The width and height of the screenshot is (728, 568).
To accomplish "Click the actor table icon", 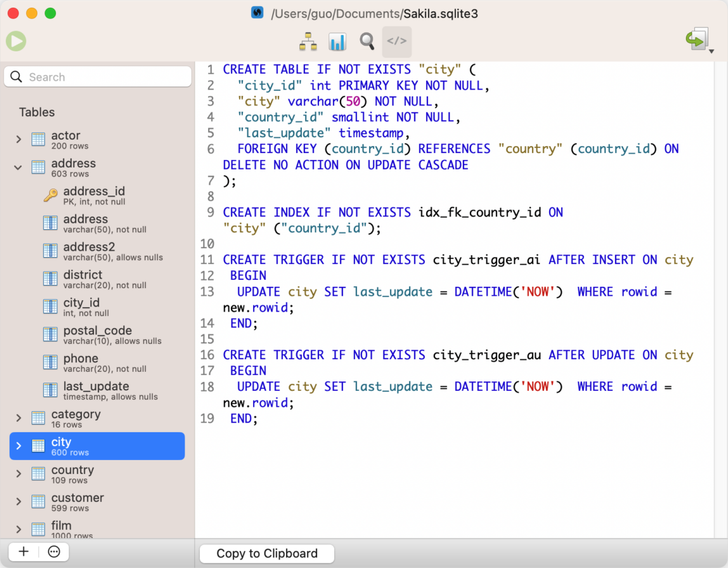I will pos(38,140).
